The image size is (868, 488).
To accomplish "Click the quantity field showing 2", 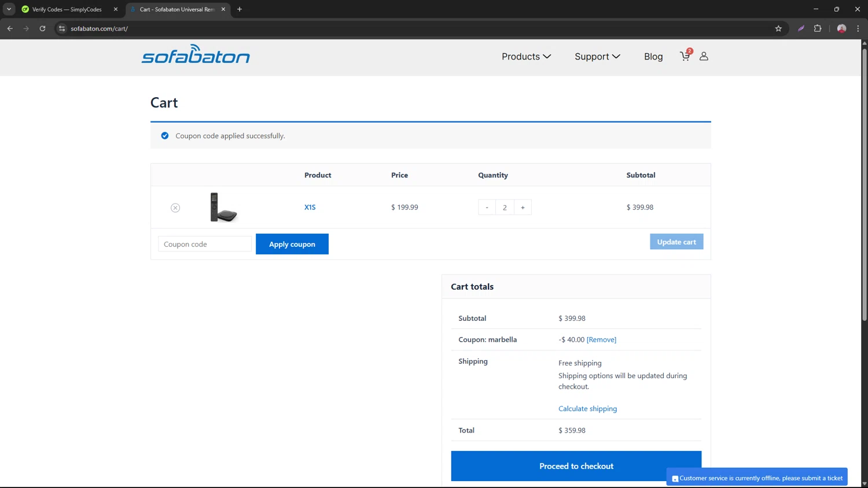I will tap(505, 208).
